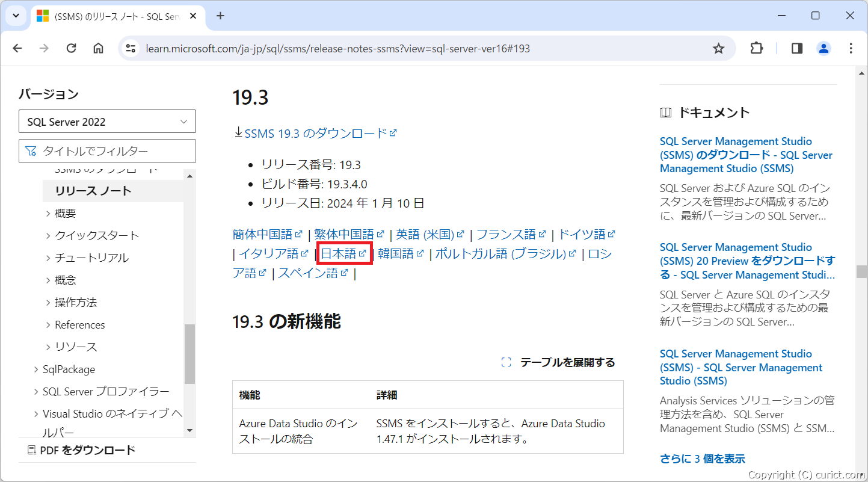The height and width of the screenshot is (482, 868).
Task: Open the イタリア語 download link
Action: pos(274,253)
